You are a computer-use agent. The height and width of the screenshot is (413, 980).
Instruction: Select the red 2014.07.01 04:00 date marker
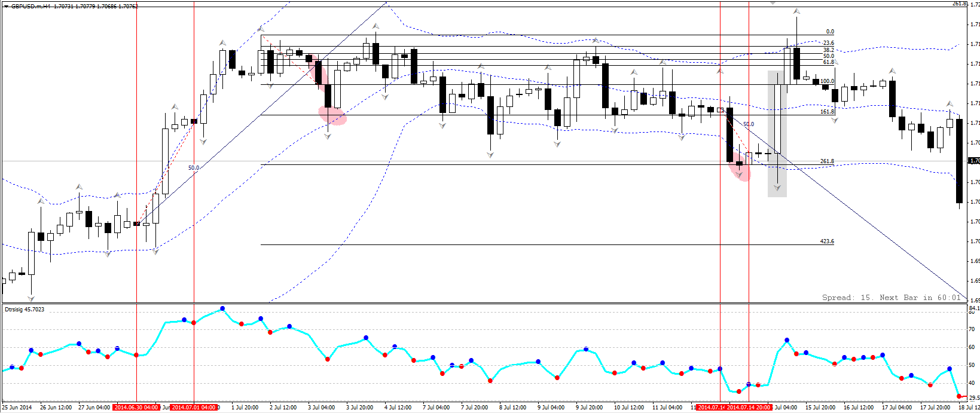pos(194,408)
